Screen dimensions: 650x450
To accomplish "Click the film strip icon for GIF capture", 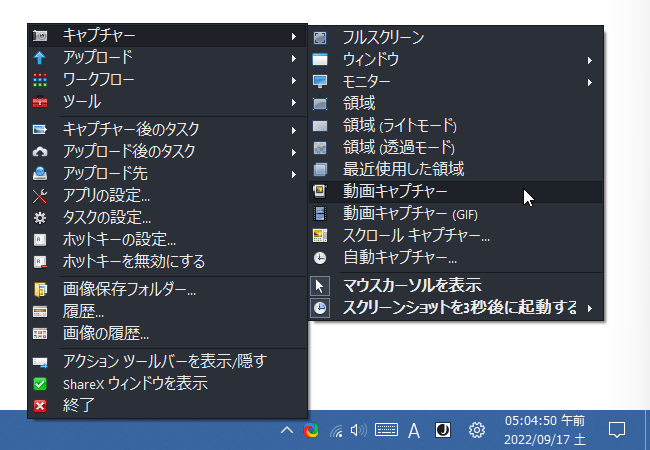I will (320, 213).
